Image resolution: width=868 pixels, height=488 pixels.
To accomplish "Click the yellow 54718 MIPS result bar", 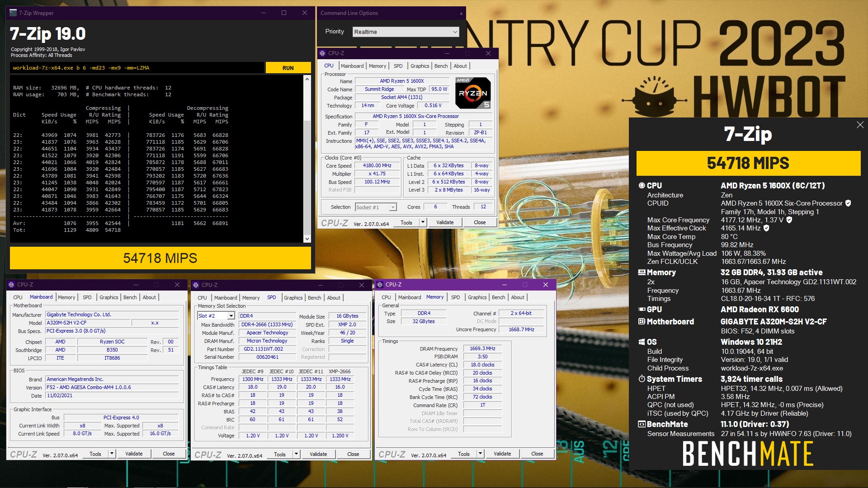I will click(160, 258).
